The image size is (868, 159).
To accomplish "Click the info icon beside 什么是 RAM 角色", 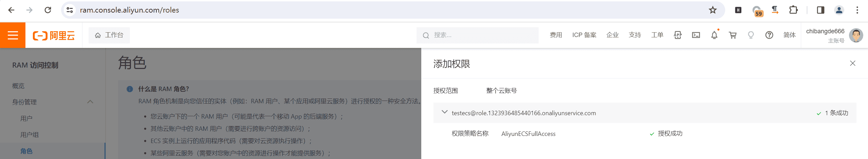I will [x=130, y=89].
